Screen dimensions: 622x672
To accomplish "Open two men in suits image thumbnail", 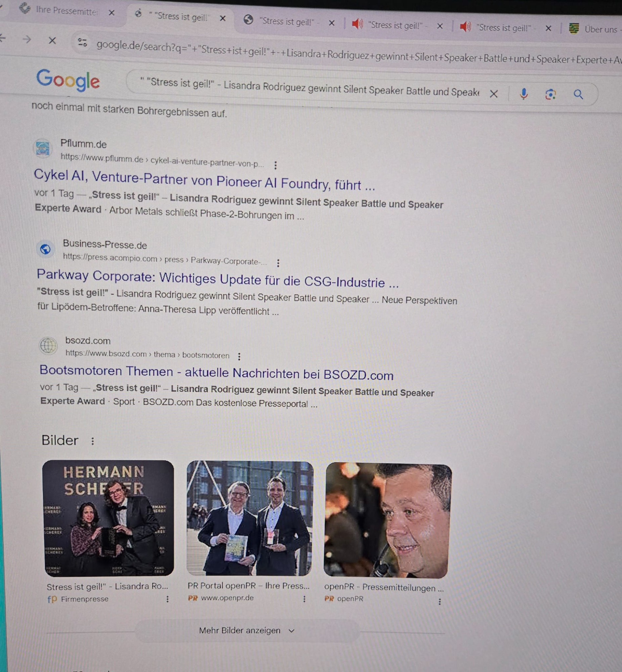I will pos(250,518).
